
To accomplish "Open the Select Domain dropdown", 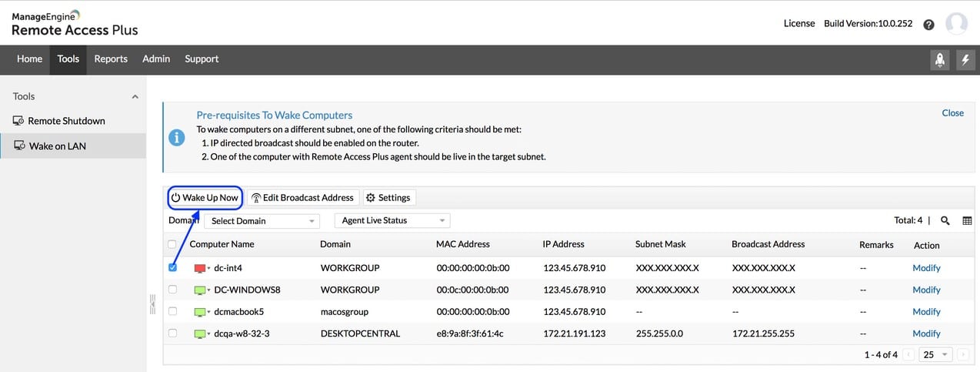I will tap(262, 221).
